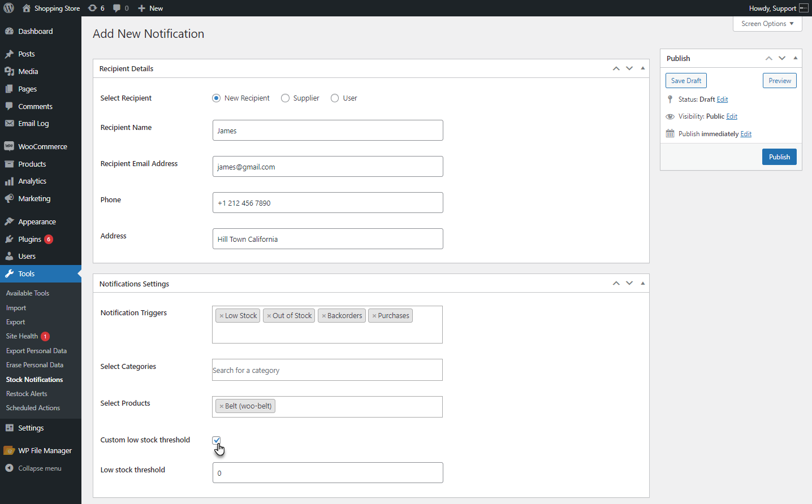Move Recipient Details panel up
Viewport: 812px width, 504px height.
pyautogui.click(x=616, y=68)
